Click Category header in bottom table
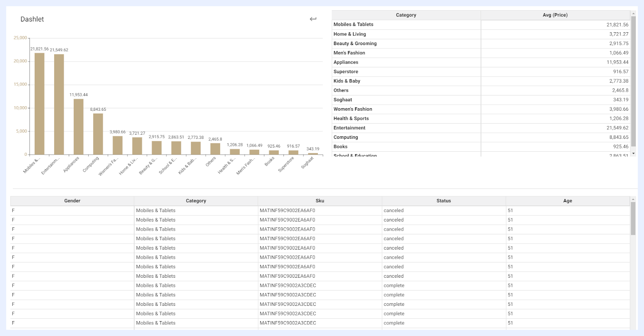This screenshot has height=336, width=644. coord(196,201)
